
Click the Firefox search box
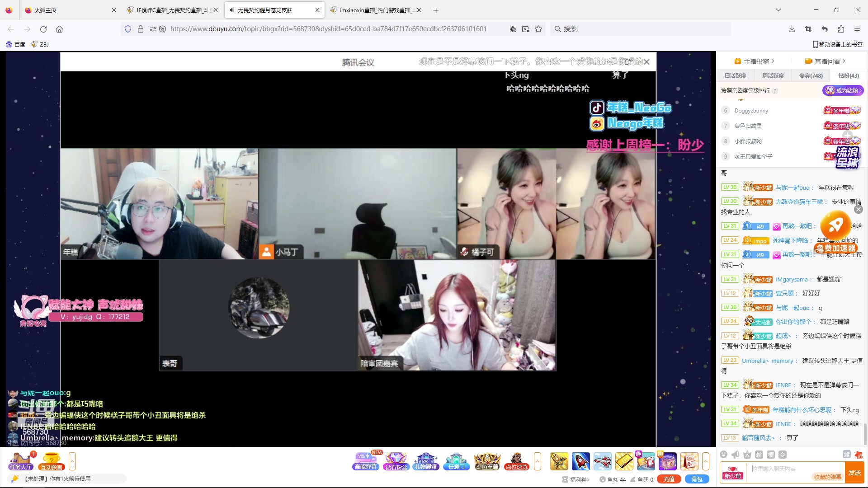pyautogui.click(x=641, y=29)
